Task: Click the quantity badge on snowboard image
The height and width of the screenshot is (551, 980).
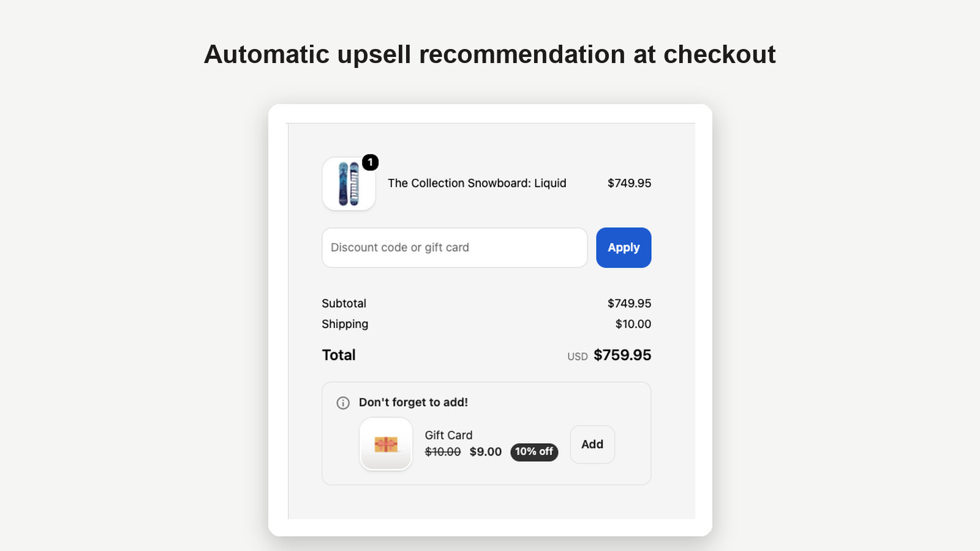Action: pyautogui.click(x=370, y=162)
